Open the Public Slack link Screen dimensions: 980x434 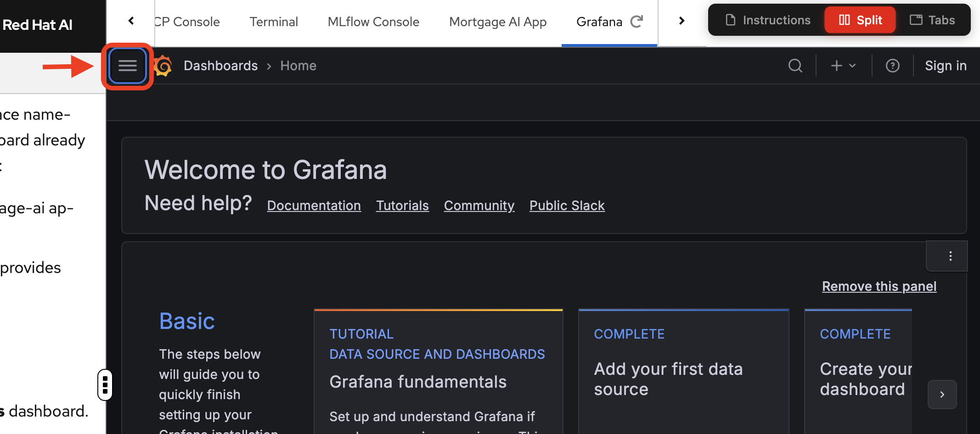tap(567, 206)
